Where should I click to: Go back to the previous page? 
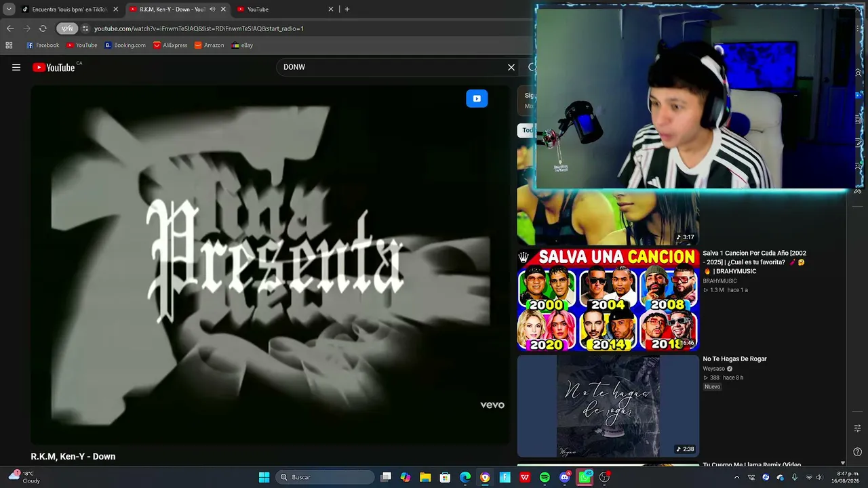[x=10, y=28]
